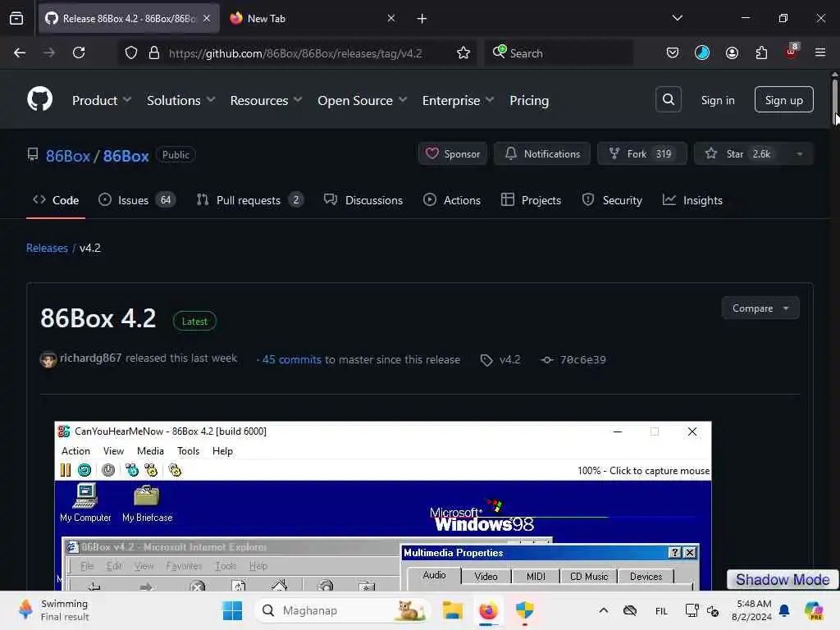Open the Extensions puzzle icon

coord(761,52)
